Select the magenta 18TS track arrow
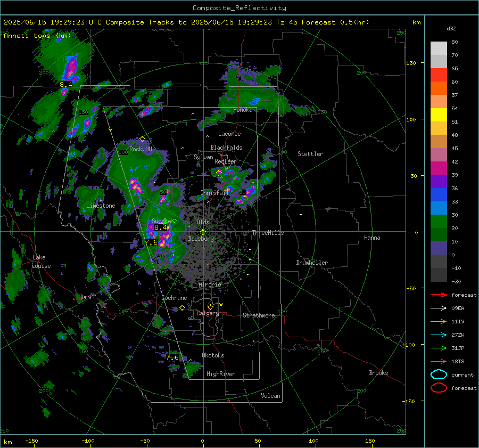This screenshot has height=448, width=479. point(439,362)
